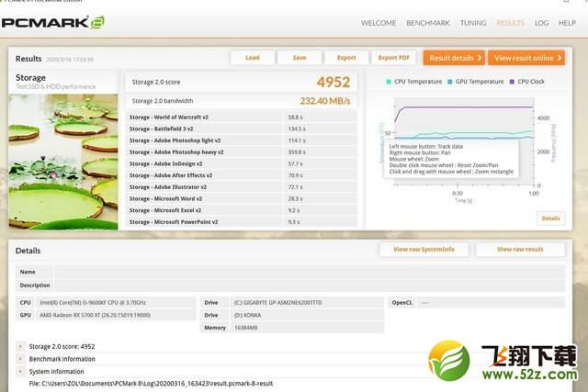The width and height of the screenshot is (588, 392).
Task: Open the WELCOME tab
Action: point(379,23)
